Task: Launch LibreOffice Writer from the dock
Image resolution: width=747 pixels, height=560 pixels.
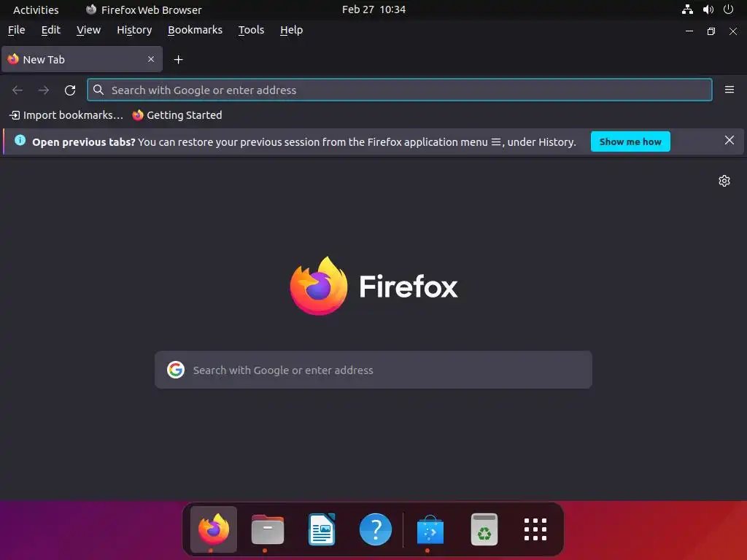Action: [x=322, y=529]
